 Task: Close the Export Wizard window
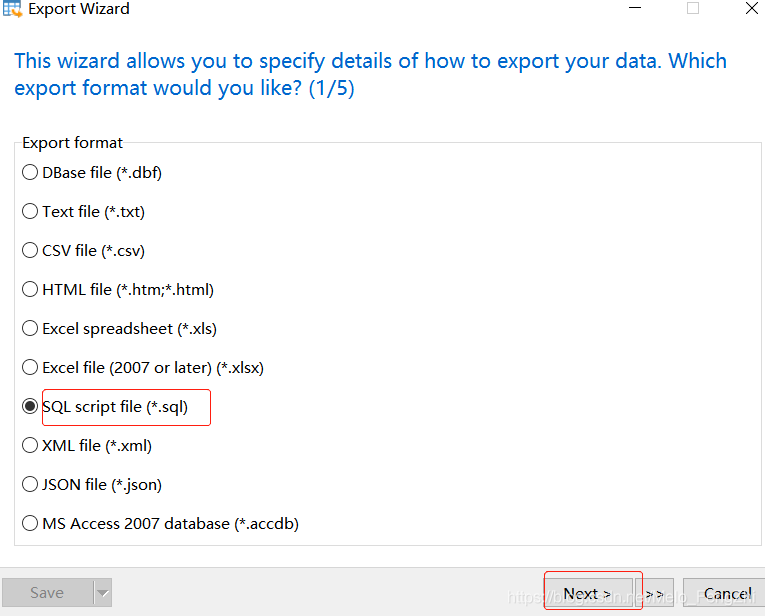[752, 8]
